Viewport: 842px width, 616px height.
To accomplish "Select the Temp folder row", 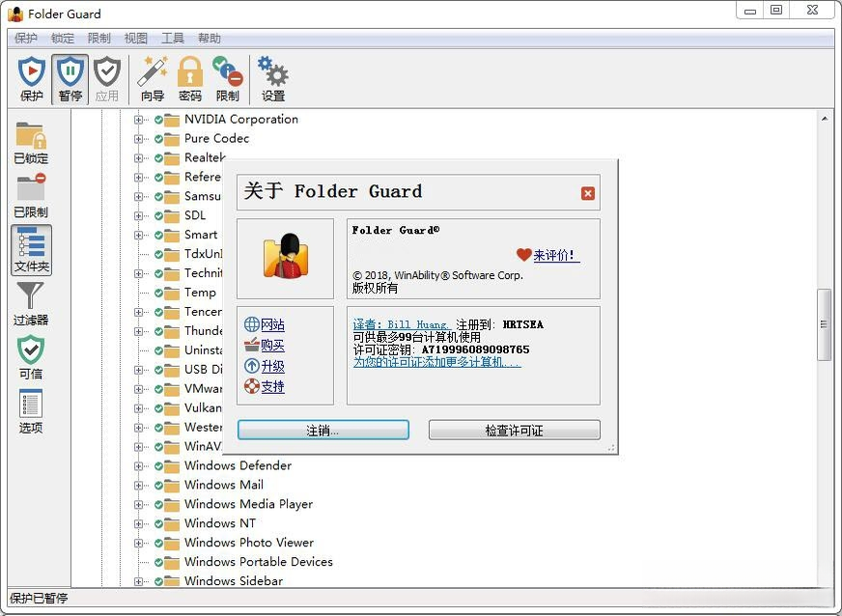I will pos(200,293).
